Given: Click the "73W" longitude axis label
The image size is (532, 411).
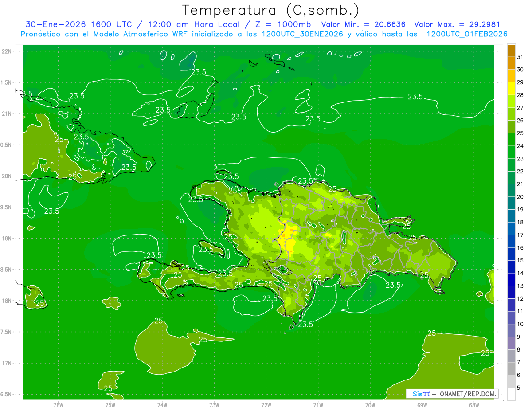Looking at the screenshot, I should coord(214,405).
